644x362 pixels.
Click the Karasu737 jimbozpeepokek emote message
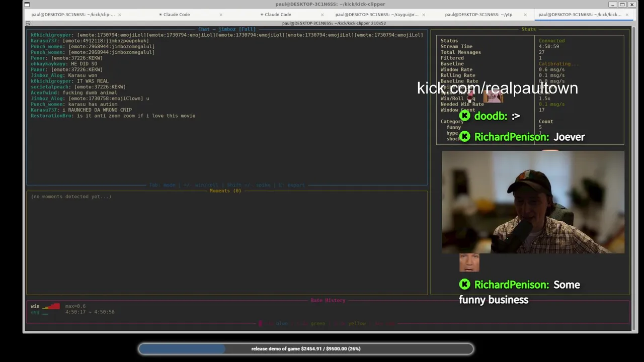90,41
